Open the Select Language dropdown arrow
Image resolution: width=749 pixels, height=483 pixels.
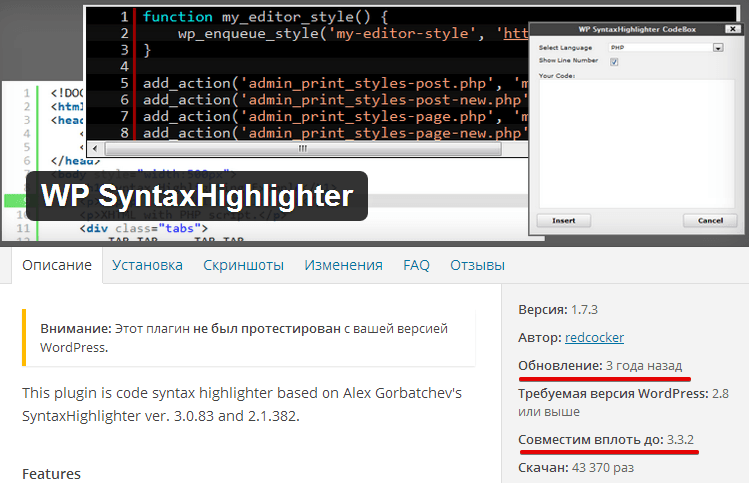click(718, 48)
